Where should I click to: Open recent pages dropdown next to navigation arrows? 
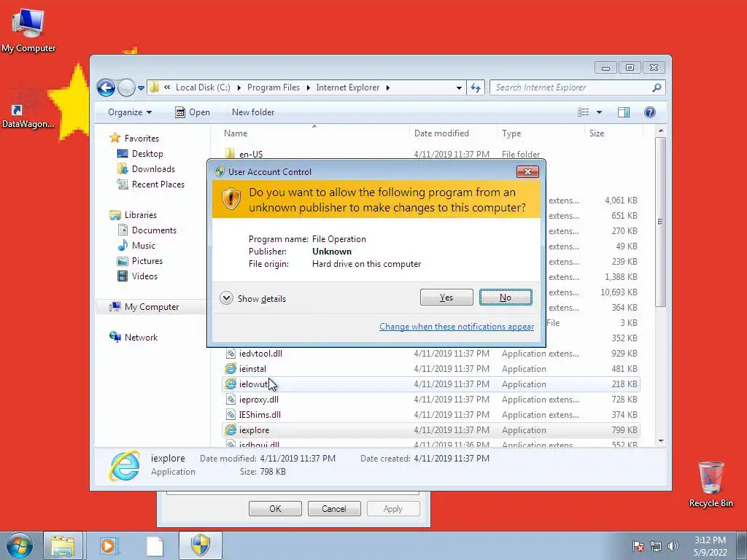[x=141, y=88]
